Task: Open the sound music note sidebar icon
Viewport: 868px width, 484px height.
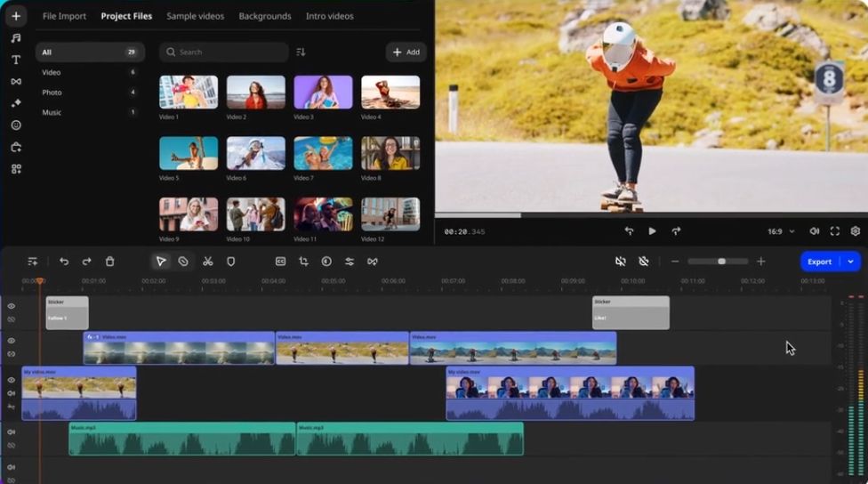Action: tap(16, 38)
